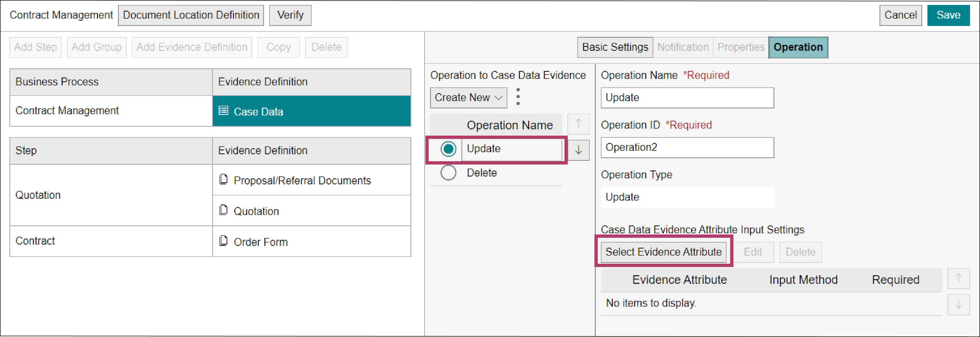Click the Delete button in left toolbar
Viewport: 980px width, 337px height.
coord(326,47)
